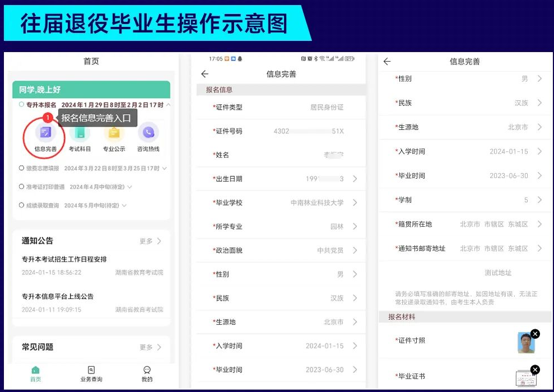Image resolution: width=554 pixels, height=392 pixels.
Task: Open the 专业公示 icon
Action: (113, 133)
